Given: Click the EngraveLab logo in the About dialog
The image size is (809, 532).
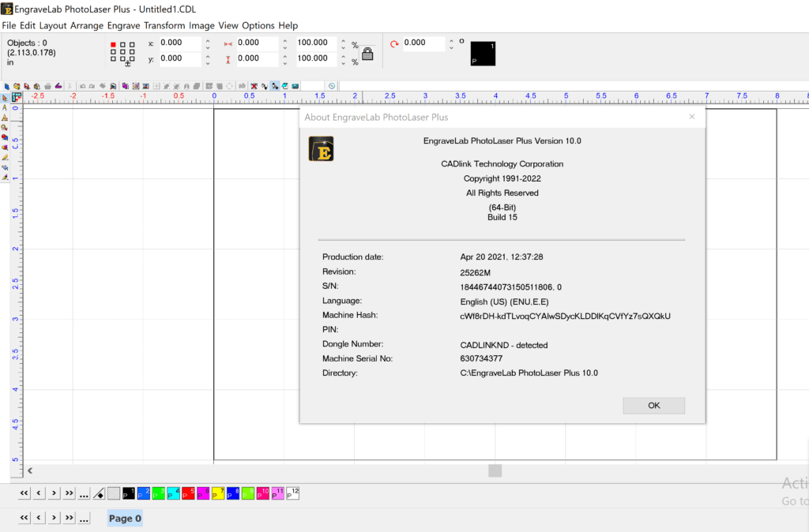Looking at the screenshot, I should 321,148.
